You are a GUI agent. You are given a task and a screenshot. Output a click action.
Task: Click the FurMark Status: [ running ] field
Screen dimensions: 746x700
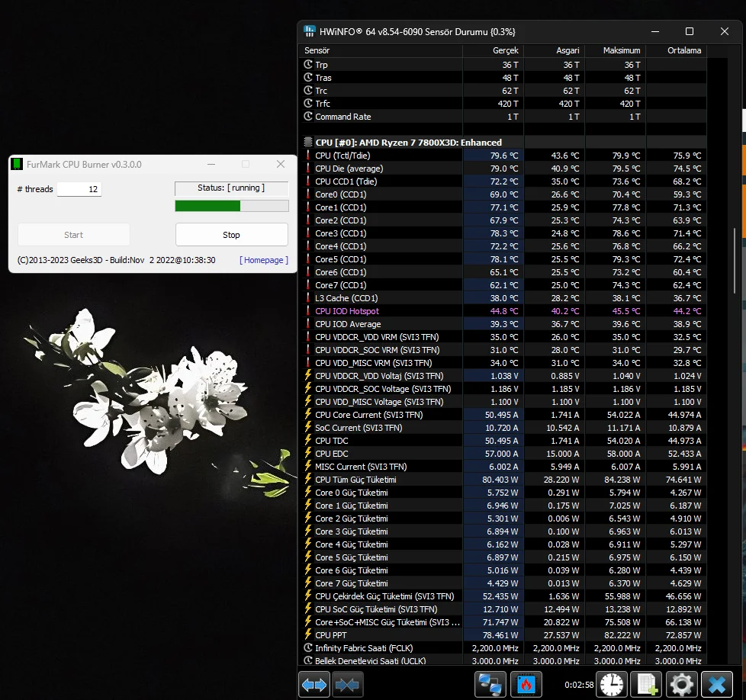232,188
